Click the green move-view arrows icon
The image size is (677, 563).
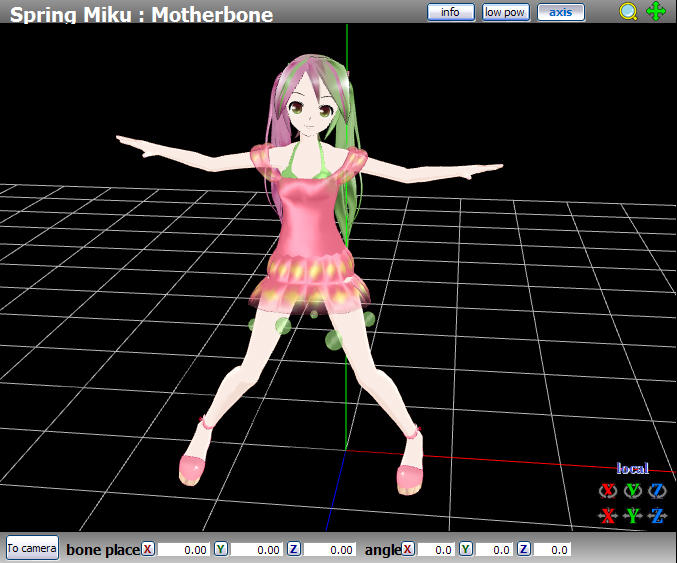pyautogui.click(x=656, y=11)
